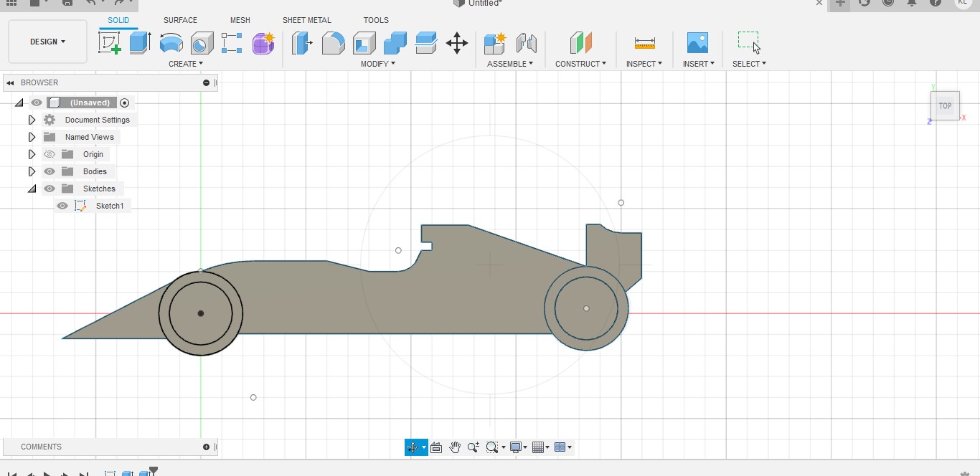Image resolution: width=980 pixels, height=476 pixels.
Task: Select the Fillet tool
Action: point(333,43)
